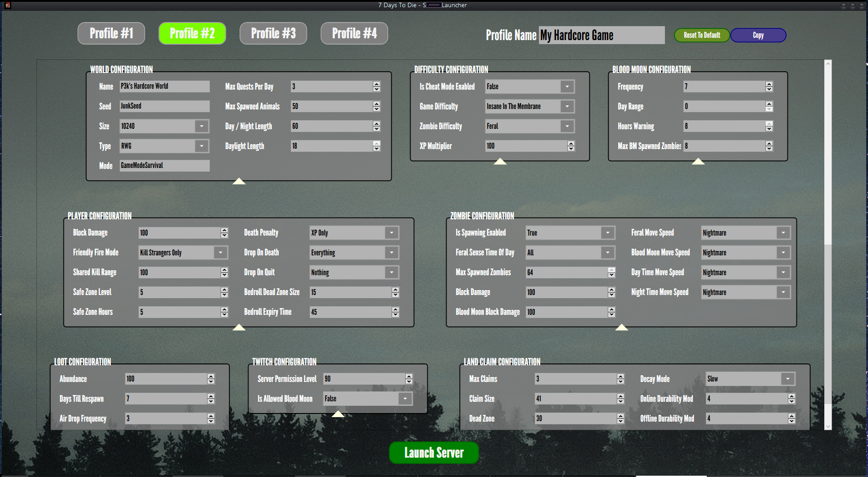The height and width of the screenshot is (477, 868).
Task: Collapse the Player Configuration panel arrow
Action: [x=239, y=327]
